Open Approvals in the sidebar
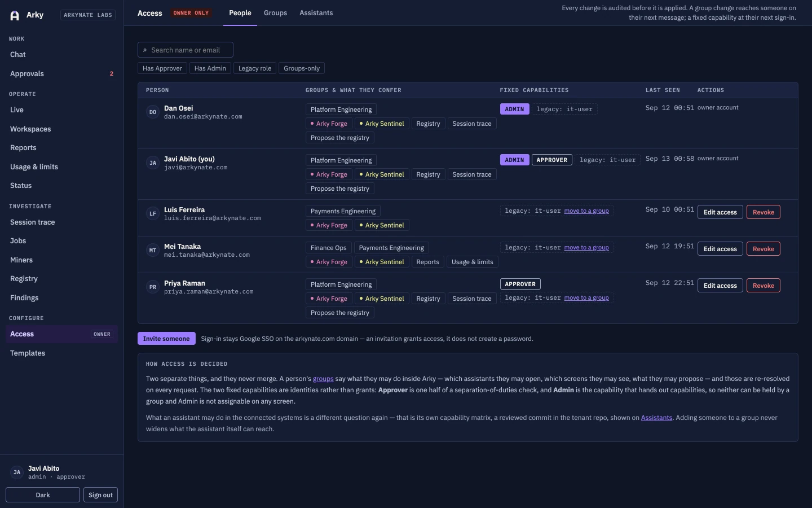Screen dimensions: 812x508 (x=61, y=74)
